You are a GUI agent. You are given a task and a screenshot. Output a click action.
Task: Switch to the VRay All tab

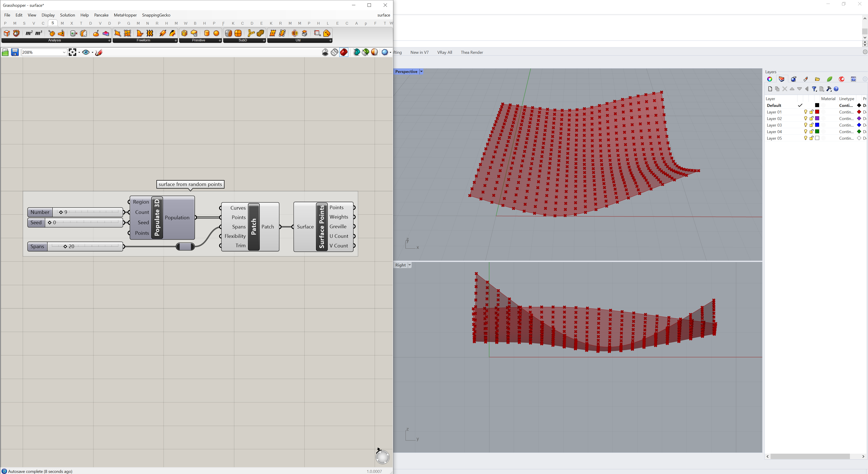pyautogui.click(x=444, y=52)
